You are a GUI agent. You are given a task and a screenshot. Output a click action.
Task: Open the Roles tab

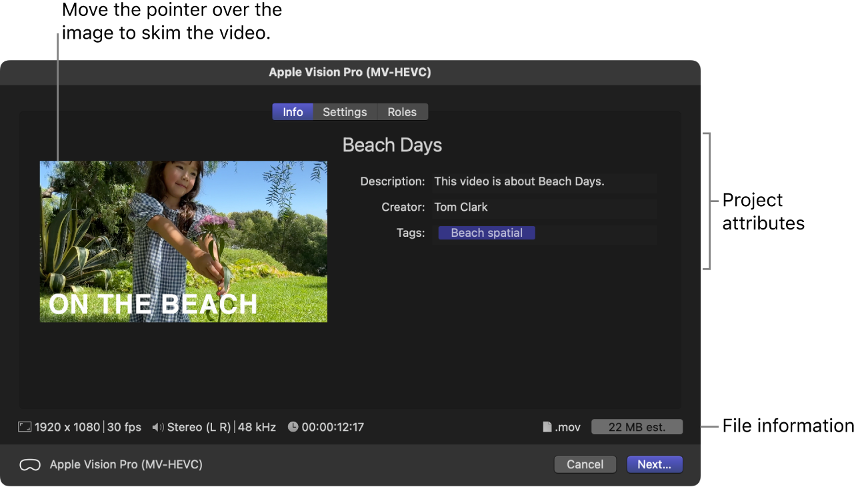click(402, 111)
